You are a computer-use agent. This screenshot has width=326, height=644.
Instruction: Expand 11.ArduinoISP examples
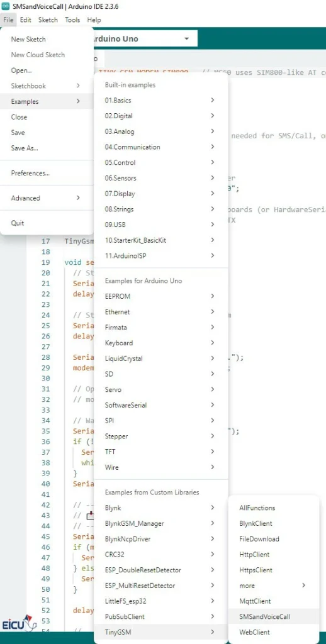pos(160,255)
